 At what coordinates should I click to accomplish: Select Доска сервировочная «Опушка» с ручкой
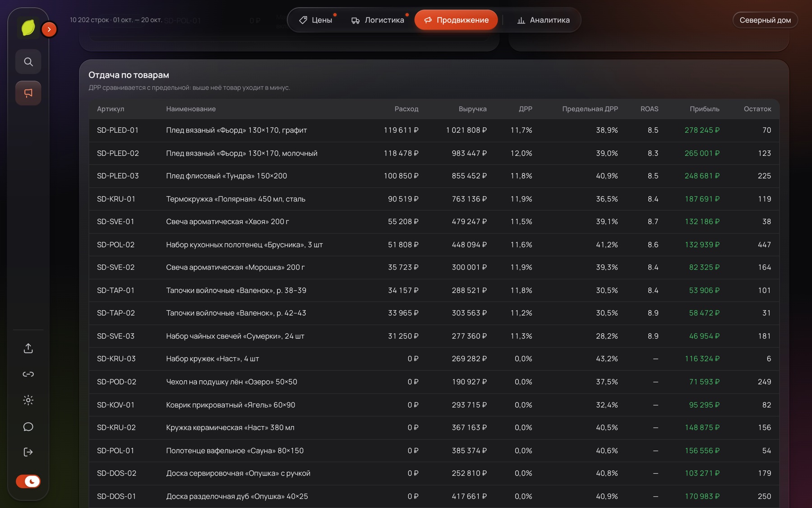[238, 473]
